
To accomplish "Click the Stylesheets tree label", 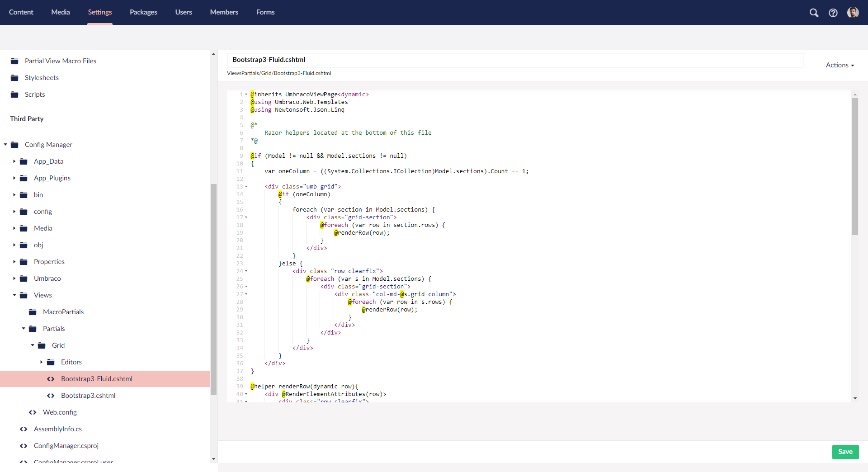I will click(x=42, y=78).
